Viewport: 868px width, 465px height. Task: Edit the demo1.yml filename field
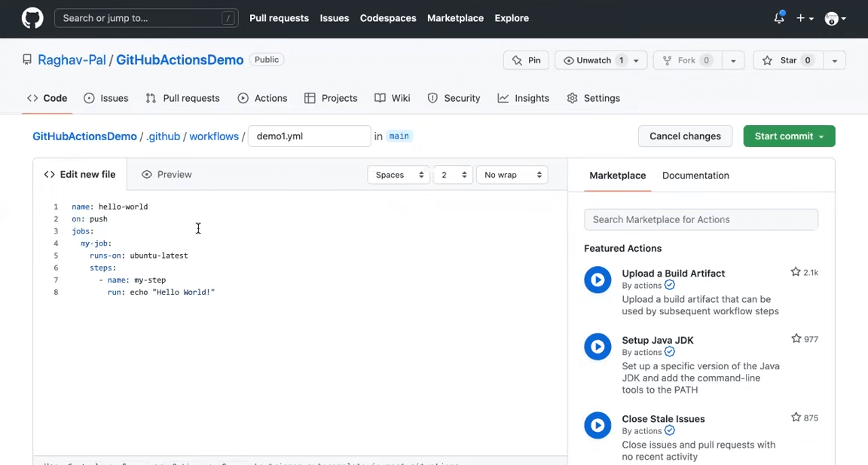point(310,136)
